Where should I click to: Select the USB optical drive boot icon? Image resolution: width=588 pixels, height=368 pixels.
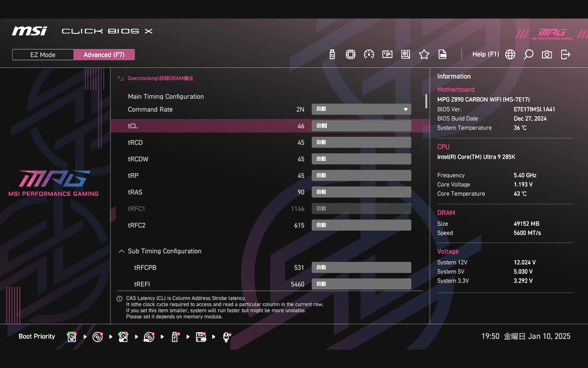click(149, 337)
